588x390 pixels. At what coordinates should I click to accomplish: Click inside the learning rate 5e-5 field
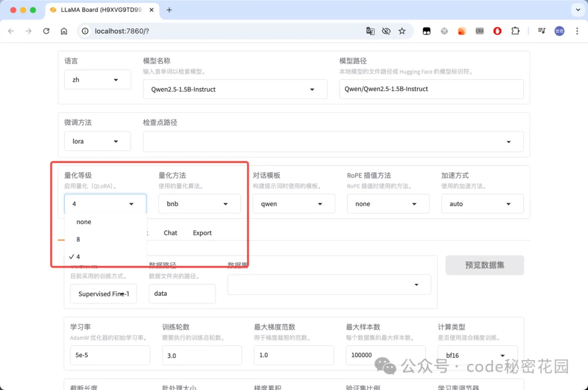pos(109,355)
